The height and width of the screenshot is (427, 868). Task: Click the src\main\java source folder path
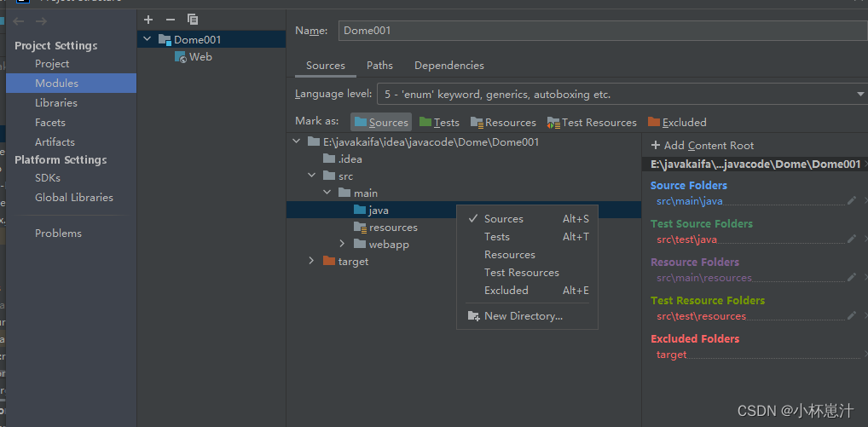coord(689,201)
